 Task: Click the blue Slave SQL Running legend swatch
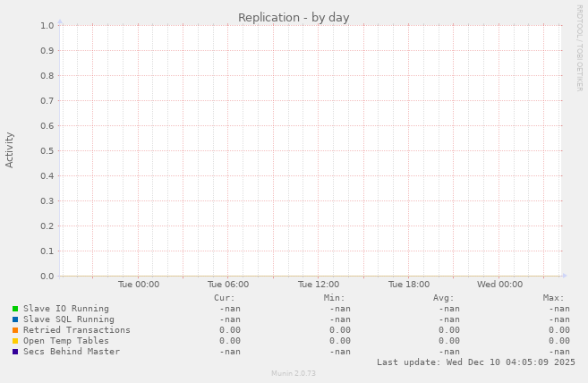point(15,319)
